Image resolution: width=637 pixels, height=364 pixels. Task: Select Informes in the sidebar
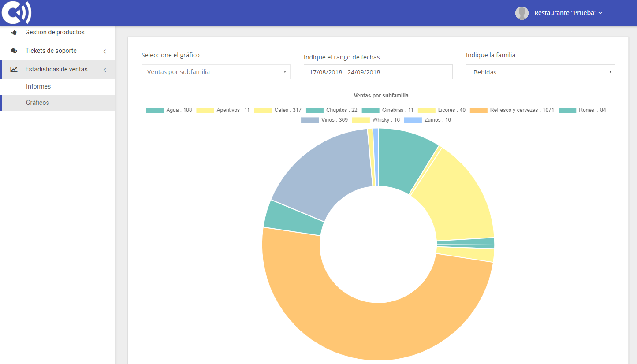pyautogui.click(x=39, y=86)
